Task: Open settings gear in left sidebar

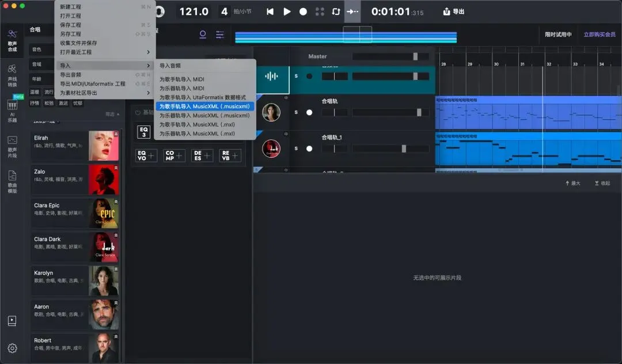Action: 12,348
